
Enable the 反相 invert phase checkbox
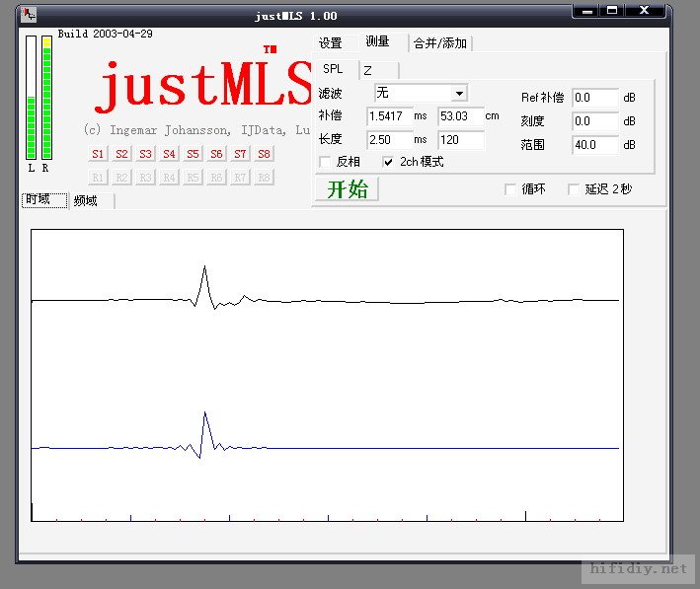pyautogui.click(x=326, y=162)
